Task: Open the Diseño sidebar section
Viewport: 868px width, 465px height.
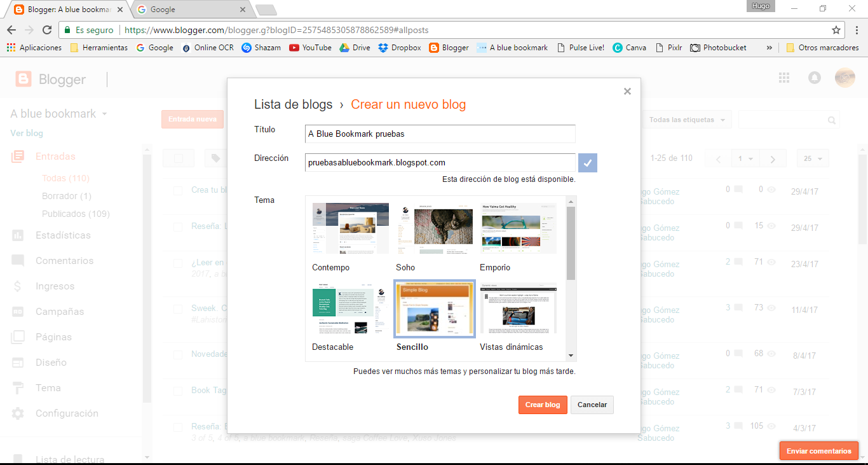Action: point(51,363)
